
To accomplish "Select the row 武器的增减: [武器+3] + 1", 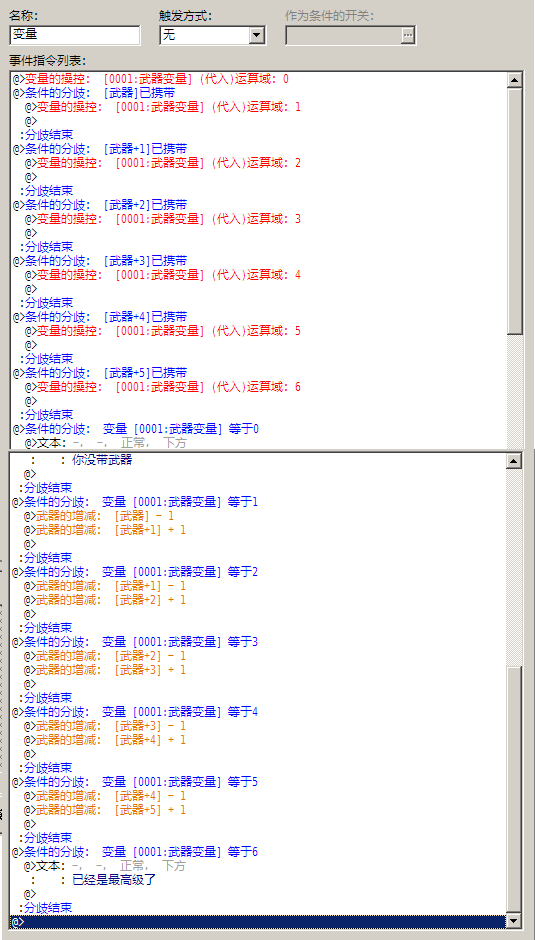I will click(x=259, y=670).
